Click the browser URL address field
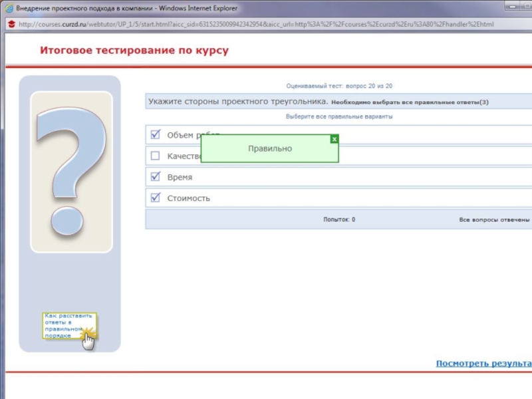This screenshot has height=399, width=532. tap(256, 24)
